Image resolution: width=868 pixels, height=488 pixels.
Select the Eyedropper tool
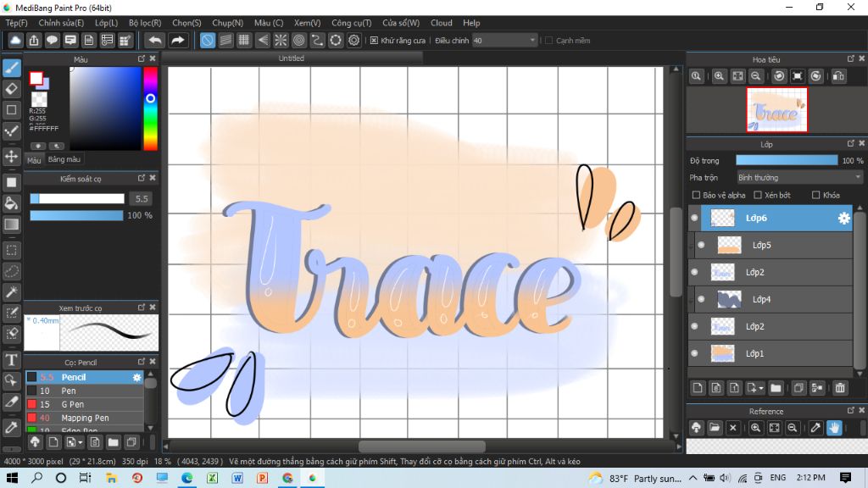pyautogui.click(x=12, y=427)
